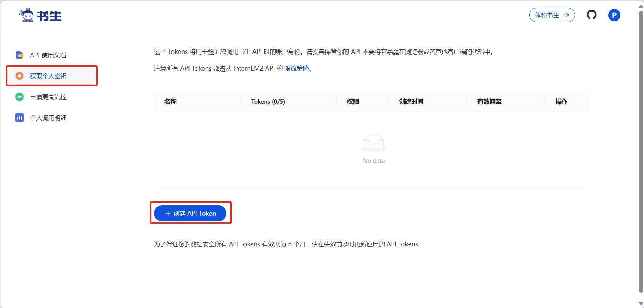Open 个人调用明细 menu entry
644x308 pixels.
[52, 118]
